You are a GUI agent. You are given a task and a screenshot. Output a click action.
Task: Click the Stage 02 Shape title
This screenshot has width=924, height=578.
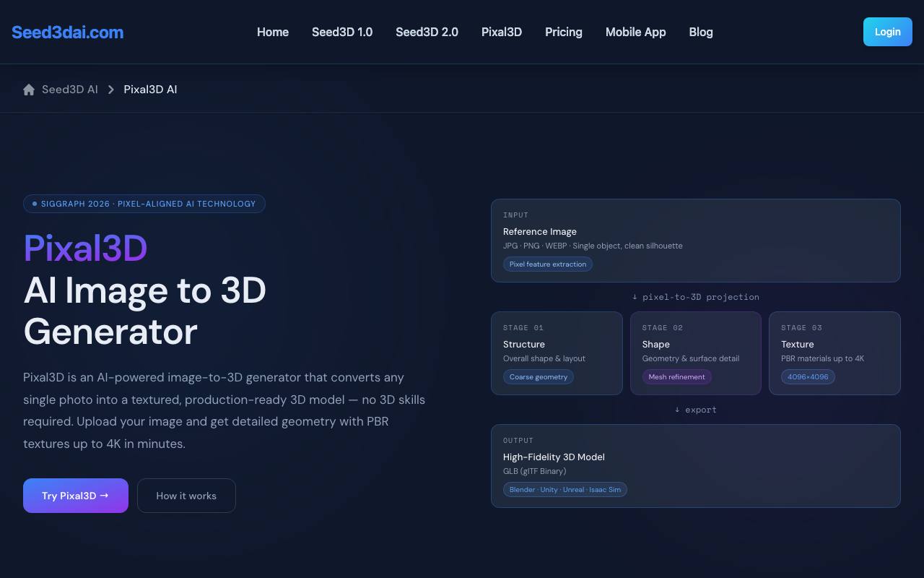click(656, 345)
